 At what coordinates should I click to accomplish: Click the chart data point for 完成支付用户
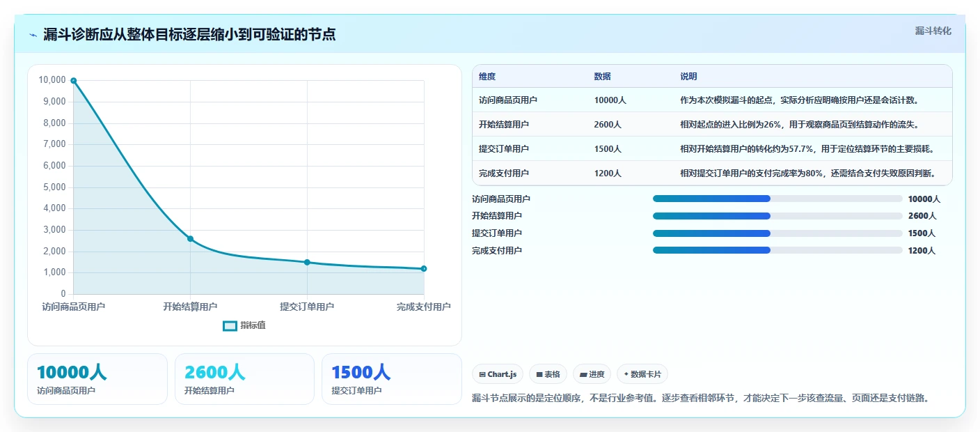pos(424,269)
